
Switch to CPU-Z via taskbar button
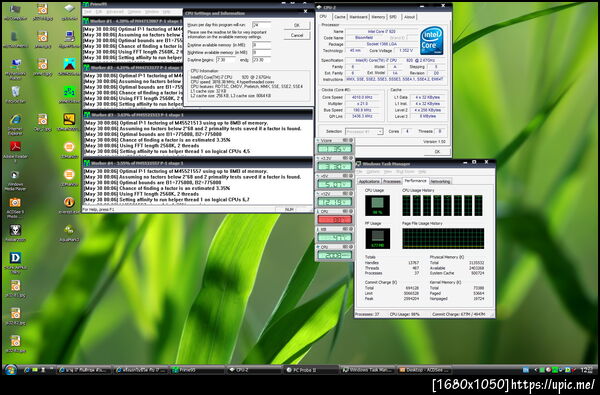point(254,370)
